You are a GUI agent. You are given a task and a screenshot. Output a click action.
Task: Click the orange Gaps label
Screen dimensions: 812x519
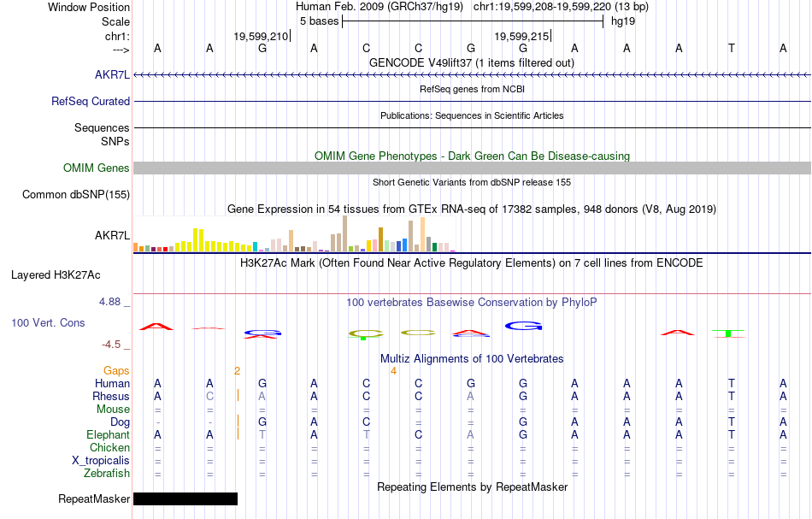pyautogui.click(x=116, y=370)
